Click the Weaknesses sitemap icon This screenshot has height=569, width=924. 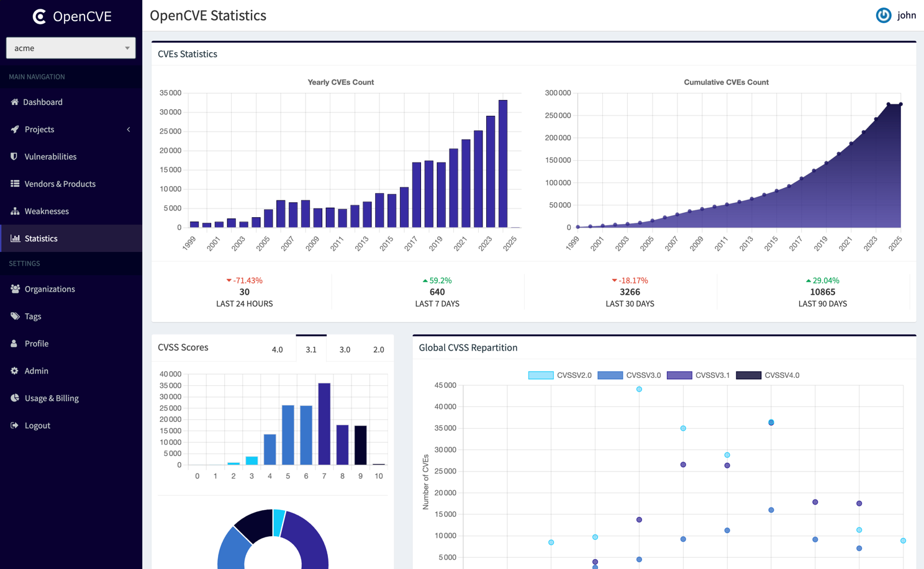[15, 211]
